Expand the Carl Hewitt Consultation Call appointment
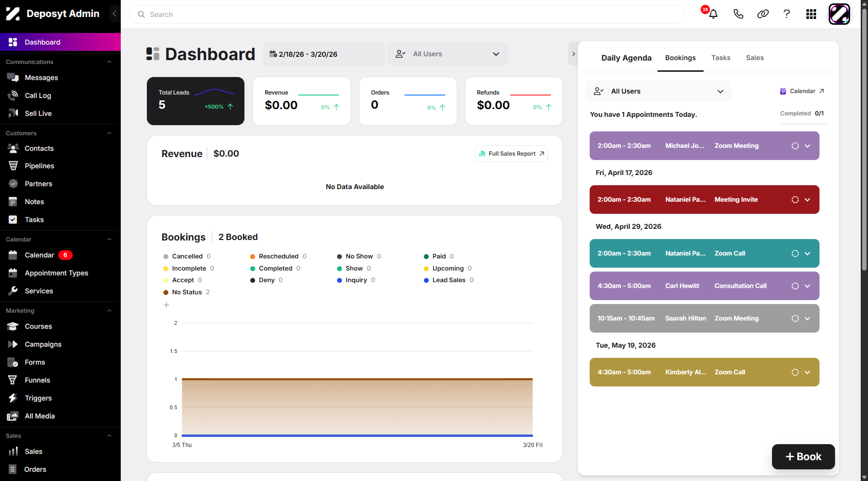The image size is (868, 481). 807,286
